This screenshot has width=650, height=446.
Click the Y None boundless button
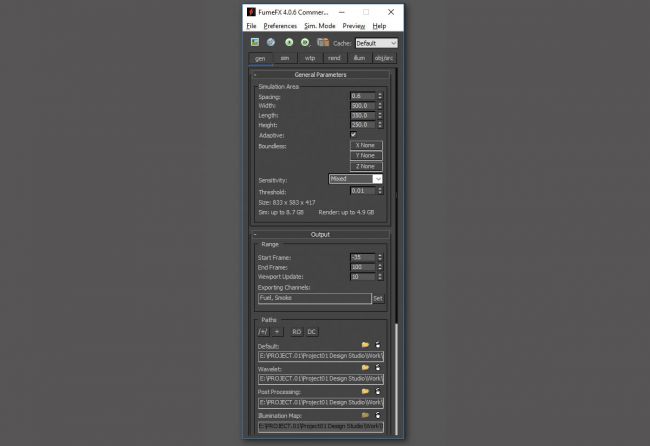(366, 155)
